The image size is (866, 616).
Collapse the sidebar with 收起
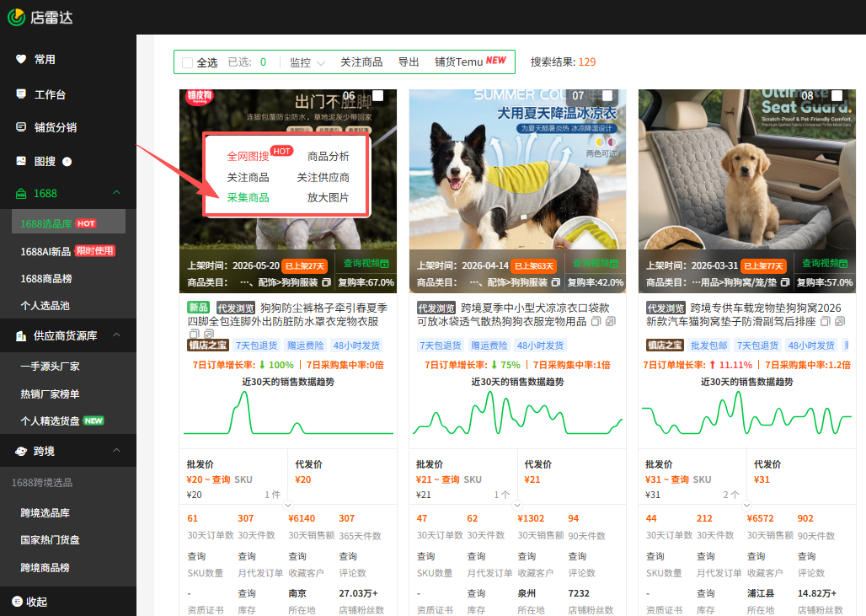coord(29,602)
